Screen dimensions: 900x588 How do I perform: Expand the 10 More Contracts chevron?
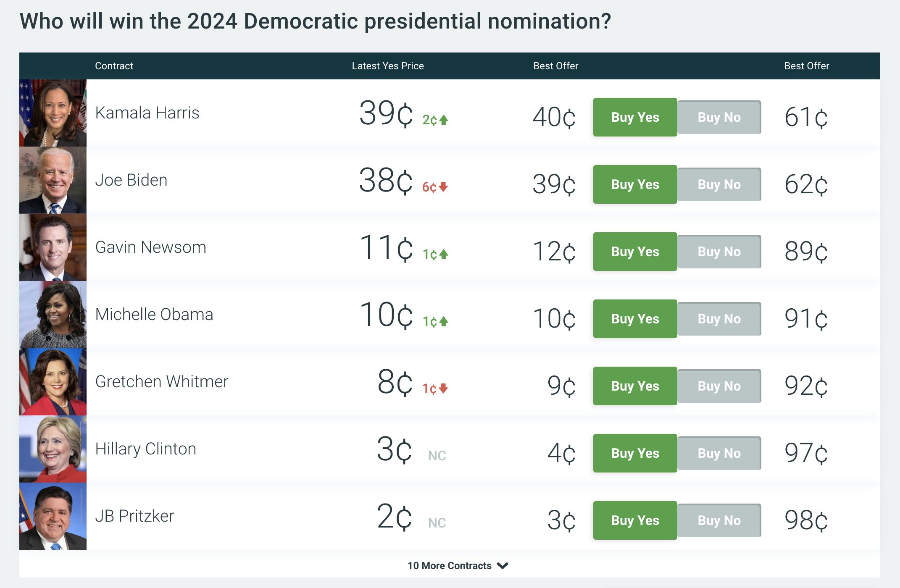click(x=503, y=566)
